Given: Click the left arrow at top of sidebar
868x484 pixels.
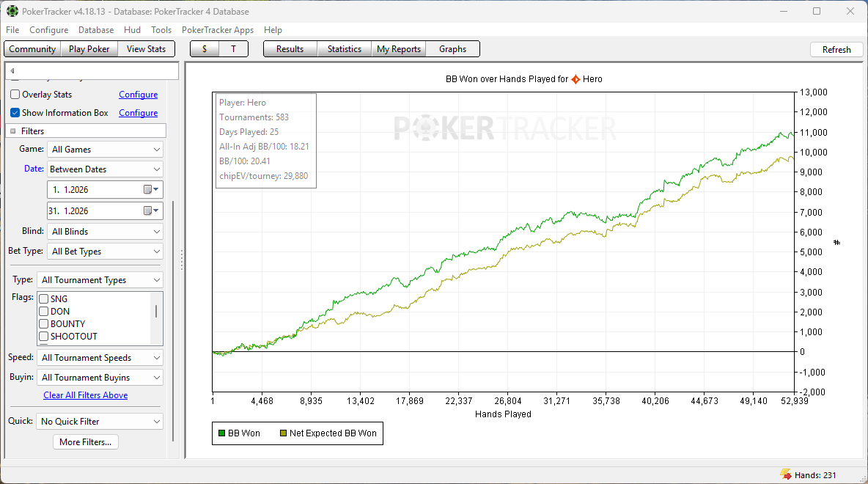Looking at the screenshot, I should [x=12, y=71].
